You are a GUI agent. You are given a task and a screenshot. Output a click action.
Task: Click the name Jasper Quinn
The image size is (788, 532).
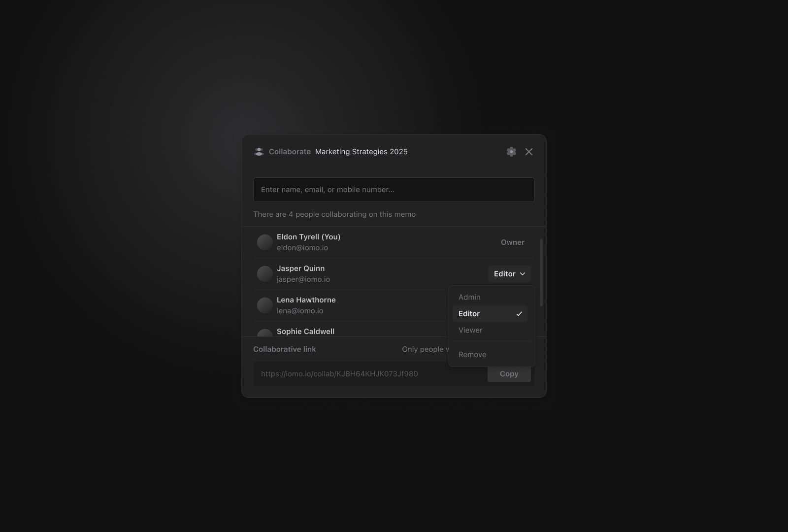pyautogui.click(x=300, y=268)
